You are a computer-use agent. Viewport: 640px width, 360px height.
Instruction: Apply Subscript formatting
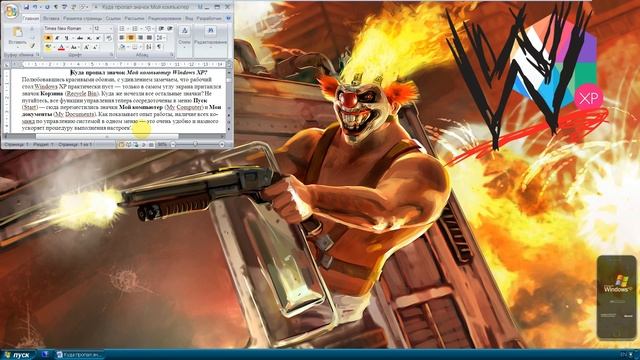[x=89, y=38]
